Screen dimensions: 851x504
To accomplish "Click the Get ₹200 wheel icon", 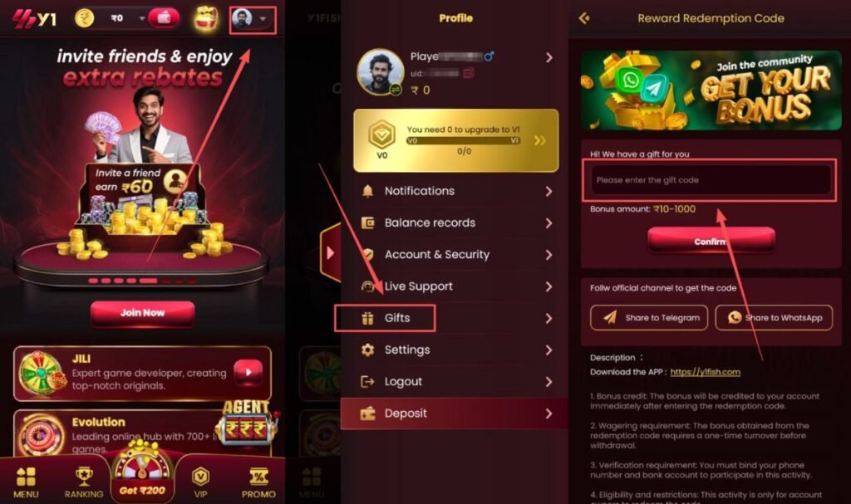I will pyautogui.click(x=142, y=471).
